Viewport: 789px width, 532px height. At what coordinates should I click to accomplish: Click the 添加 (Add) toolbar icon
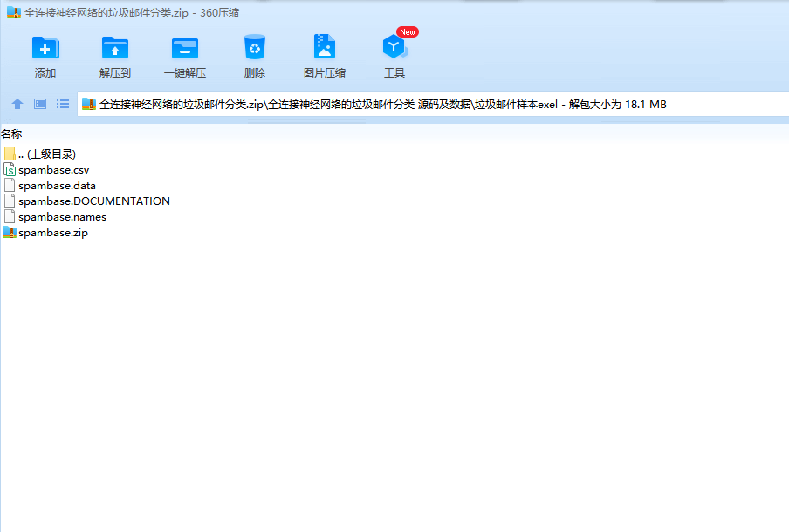coord(45,48)
